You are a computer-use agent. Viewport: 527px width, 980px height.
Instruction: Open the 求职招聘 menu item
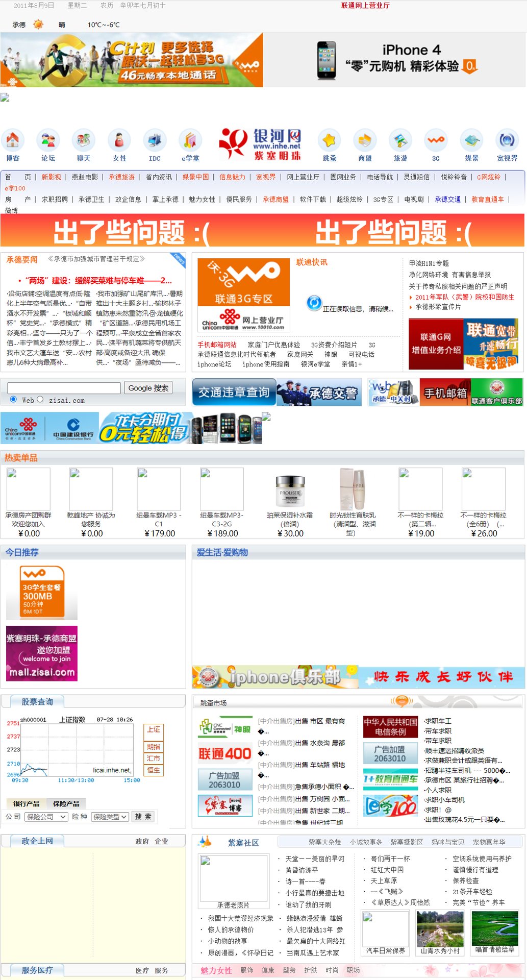click(55, 200)
